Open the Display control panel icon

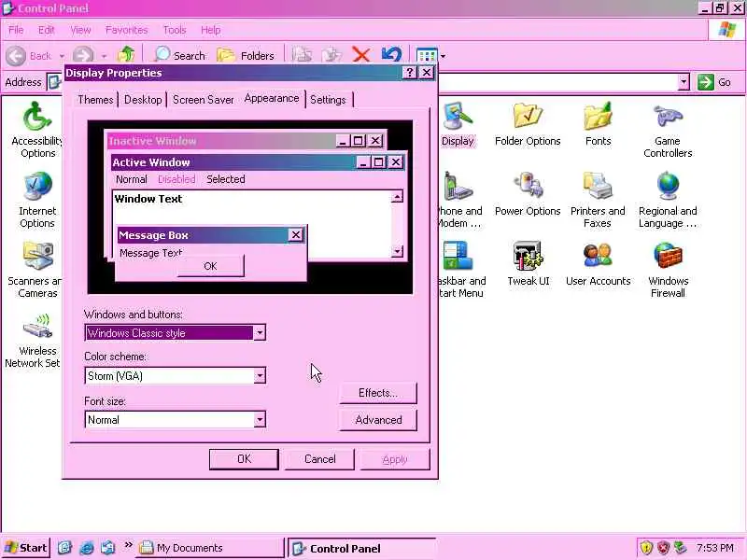coord(458,124)
